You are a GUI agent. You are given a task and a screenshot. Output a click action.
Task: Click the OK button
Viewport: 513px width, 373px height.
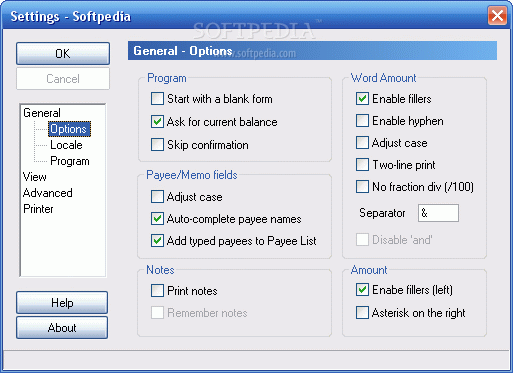pos(63,53)
